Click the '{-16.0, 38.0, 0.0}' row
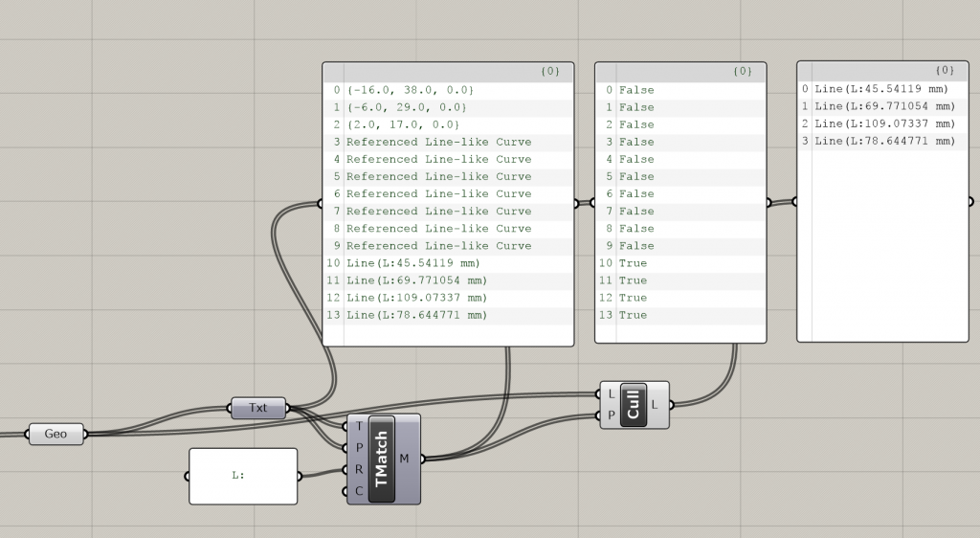 tap(448, 90)
